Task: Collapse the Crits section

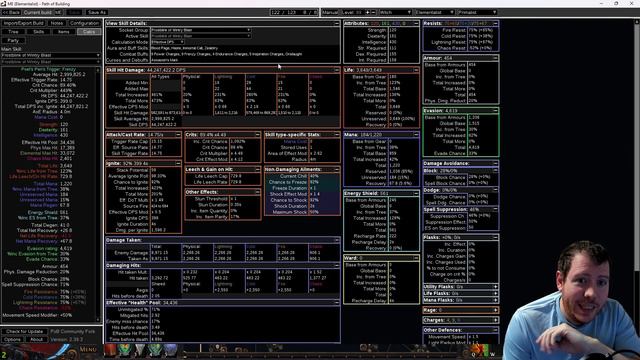Action: [257, 134]
